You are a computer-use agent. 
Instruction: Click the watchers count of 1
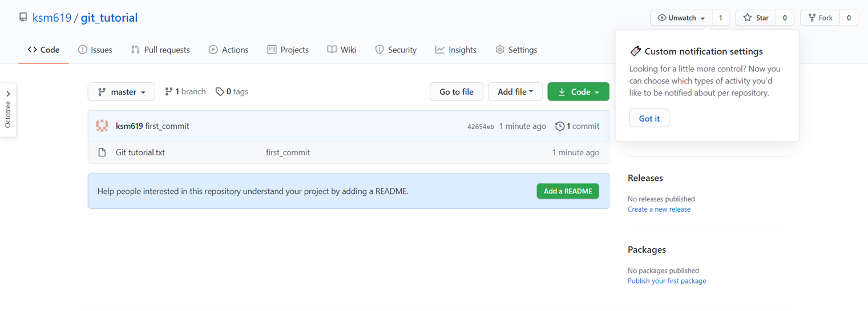[720, 18]
